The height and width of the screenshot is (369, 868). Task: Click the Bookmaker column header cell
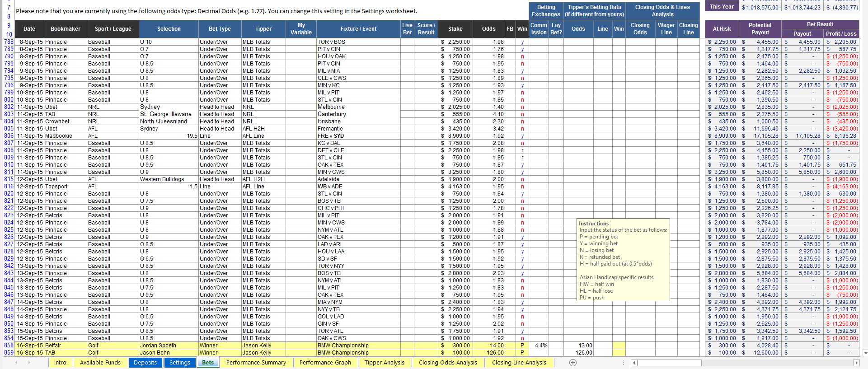pos(66,29)
